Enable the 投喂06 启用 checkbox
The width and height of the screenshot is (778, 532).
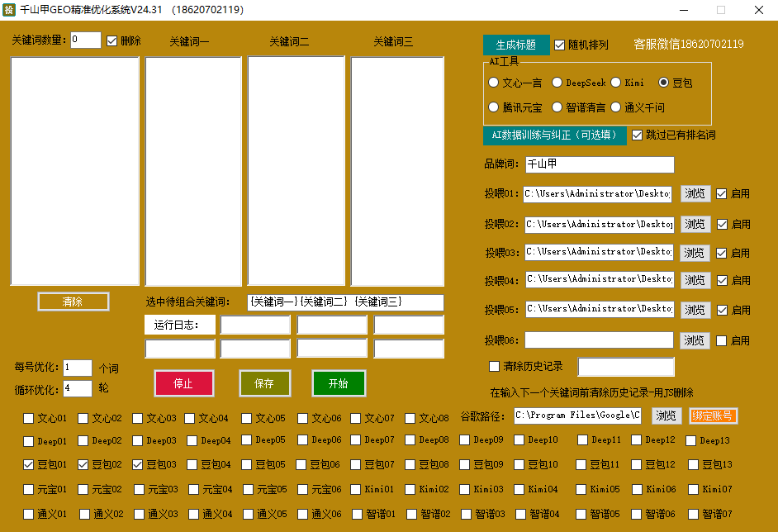point(721,340)
